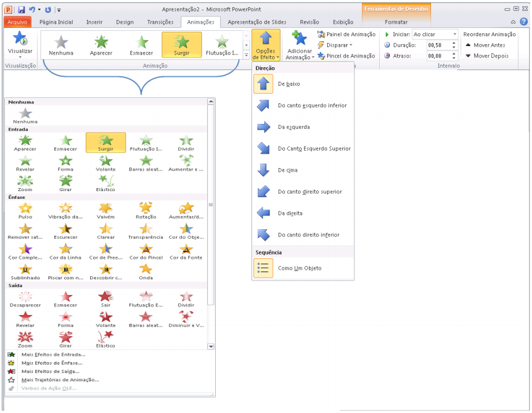Choose the Cor da Linha effect

pos(65,252)
